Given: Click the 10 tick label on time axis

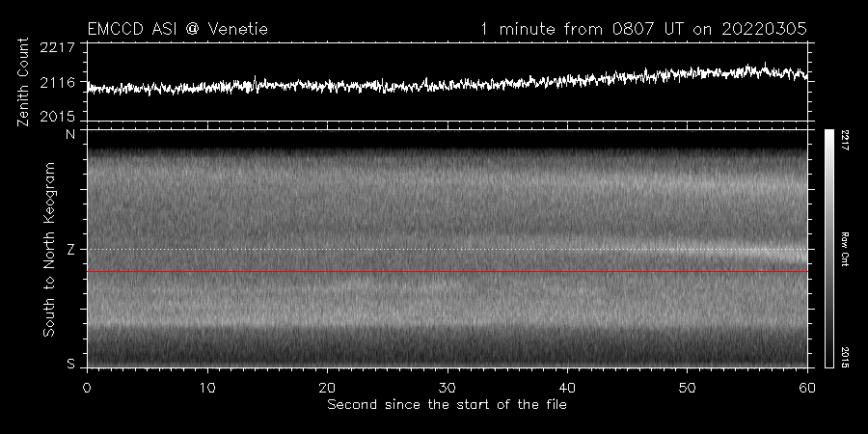Looking at the screenshot, I should coord(207,388).
